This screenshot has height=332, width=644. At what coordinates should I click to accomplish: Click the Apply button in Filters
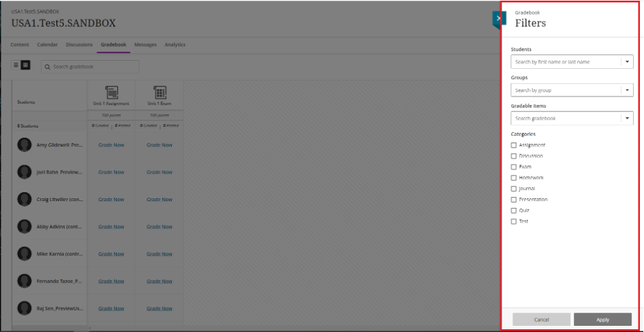[603, 319]
